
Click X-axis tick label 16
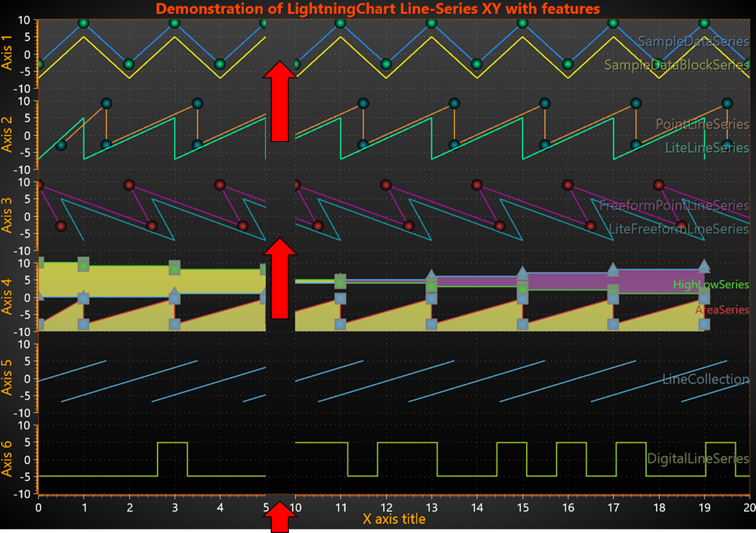[x=568, y=507]
